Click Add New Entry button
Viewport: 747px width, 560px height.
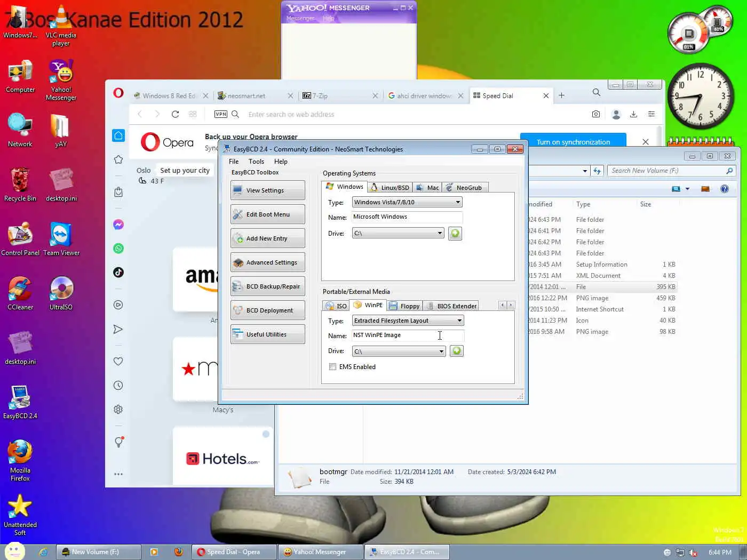[x=267, y=238]
